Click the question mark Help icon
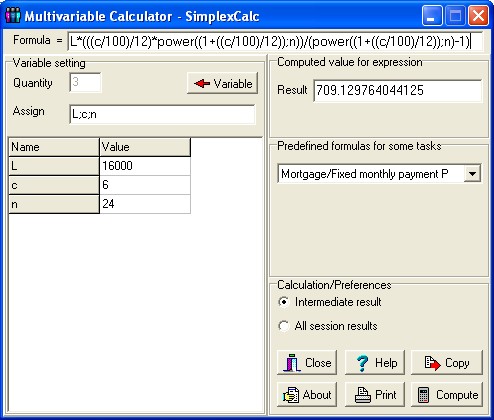 (x=362, y=363)
